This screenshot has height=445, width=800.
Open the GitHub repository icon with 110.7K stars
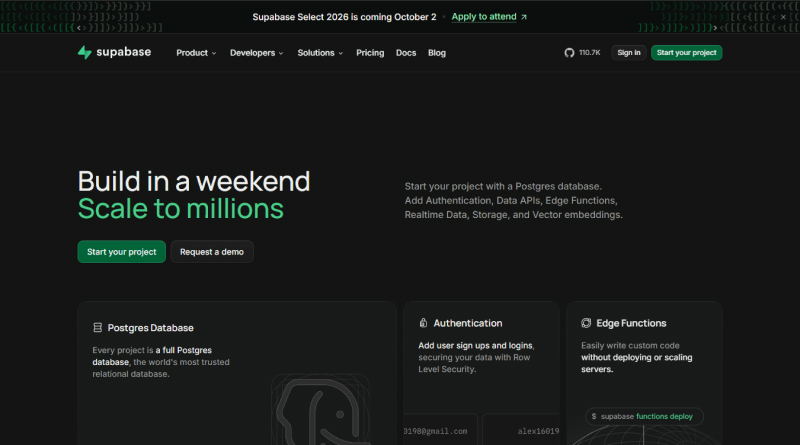[569, 53]
